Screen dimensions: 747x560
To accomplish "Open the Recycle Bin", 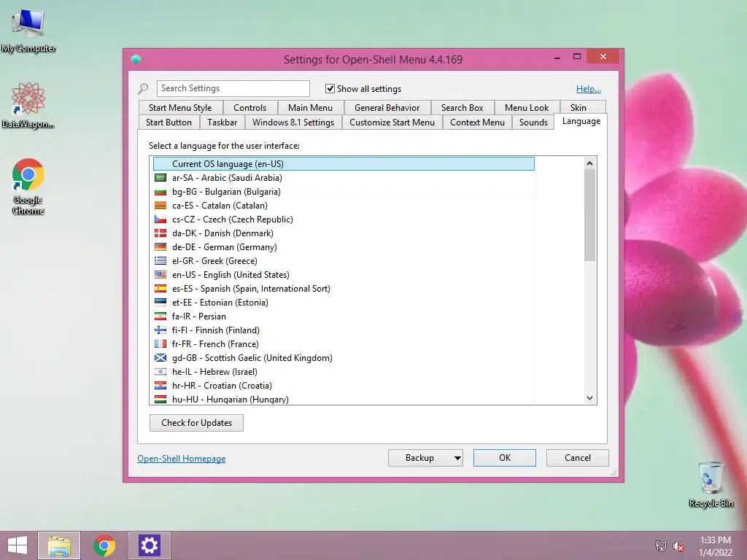I will click(711, 484).
